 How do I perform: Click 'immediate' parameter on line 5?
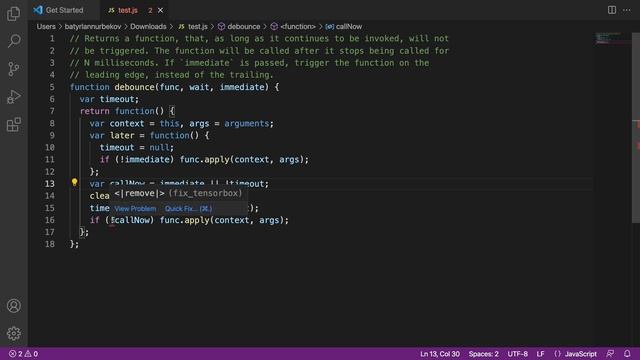[x=242, y=87]
